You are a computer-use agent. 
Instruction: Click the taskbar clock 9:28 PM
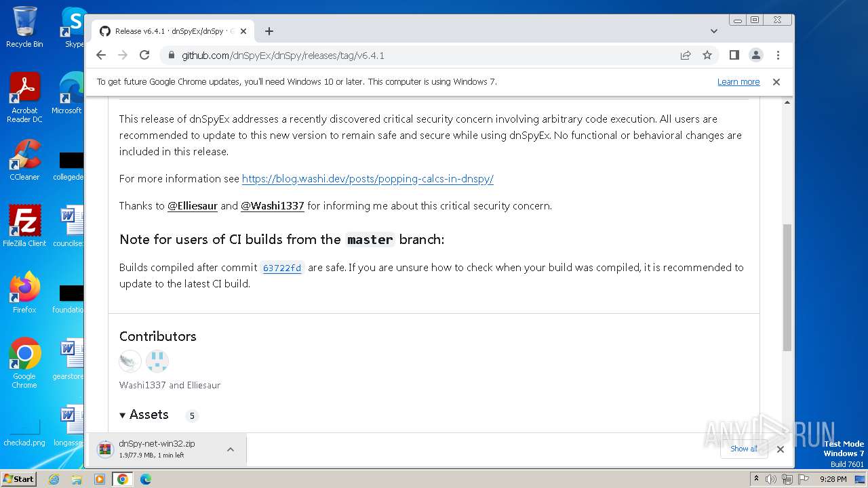pos(833,479)
